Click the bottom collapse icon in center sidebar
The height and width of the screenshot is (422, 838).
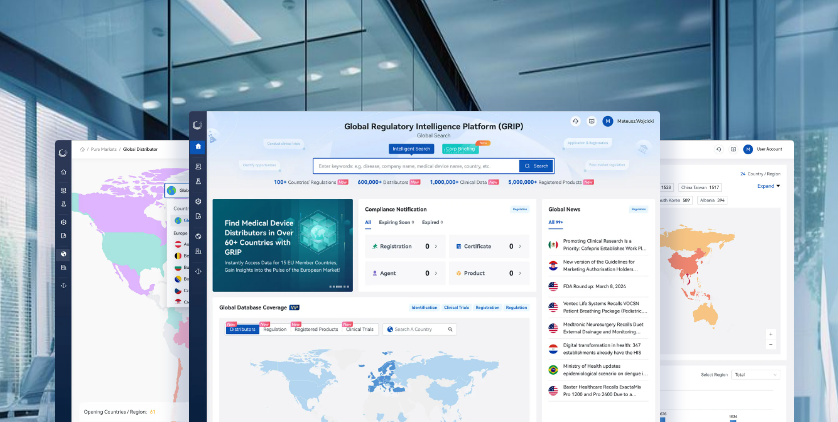[x=198, y=271]
